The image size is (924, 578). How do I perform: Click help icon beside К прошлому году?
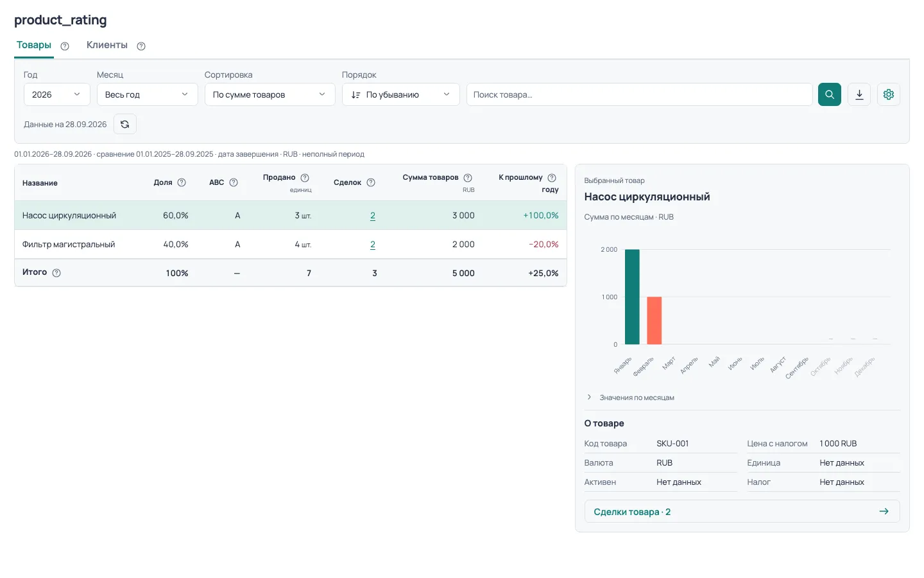tap(552, 178)
